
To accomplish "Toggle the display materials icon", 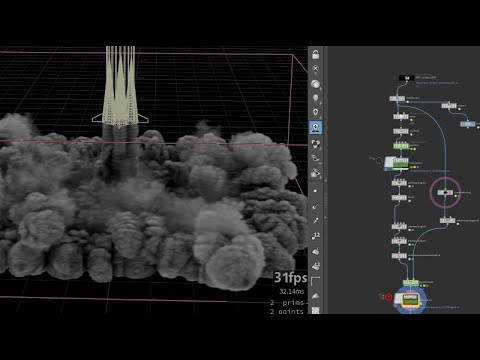I will [315, 144].
